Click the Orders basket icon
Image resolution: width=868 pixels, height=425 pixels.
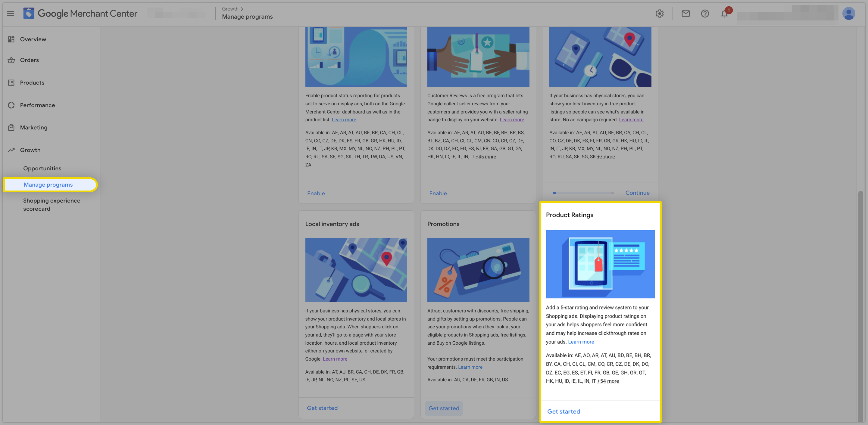click(x=11, y=60)
